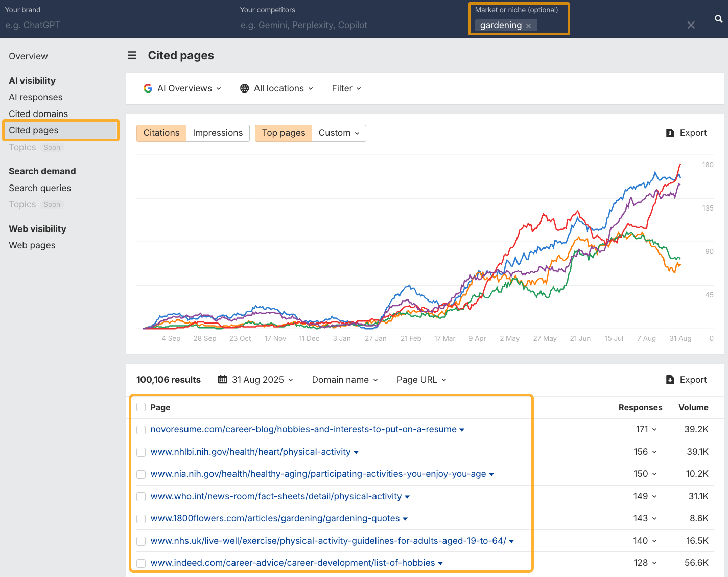Check the checkbox beside novoresume.com row

coord(141,430)
